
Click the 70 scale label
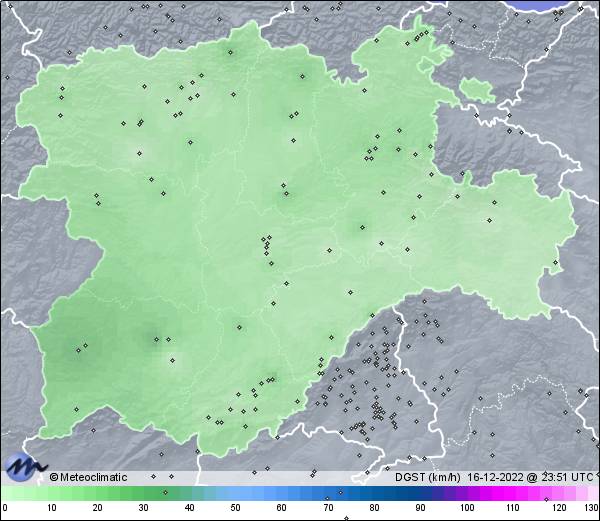click(x=328, y=508)
